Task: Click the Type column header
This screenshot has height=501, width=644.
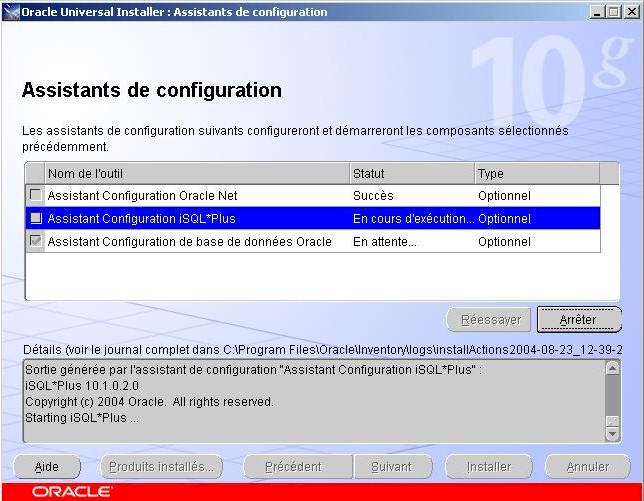Action: click(535, 173)
